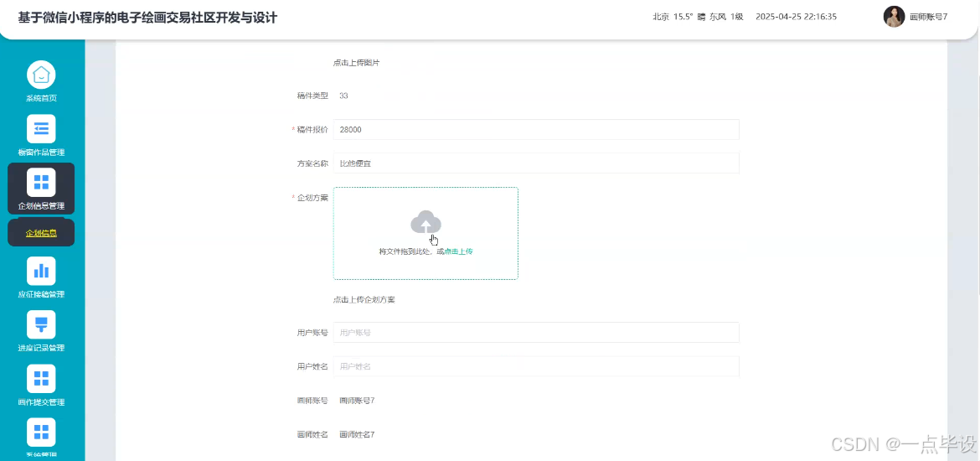Click the 应征接稿管理 menu label

coord(41,294)
